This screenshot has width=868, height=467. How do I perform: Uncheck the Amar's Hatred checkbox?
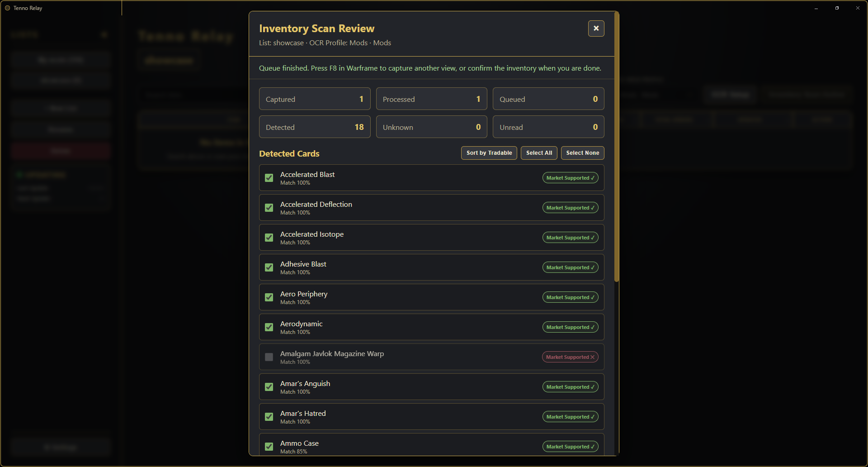pos(269,417)
